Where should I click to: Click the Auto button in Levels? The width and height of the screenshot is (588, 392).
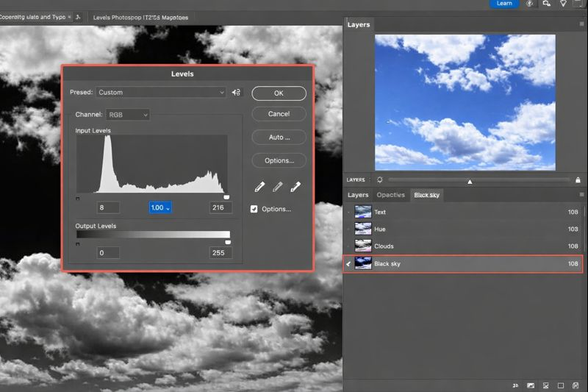click(x=279, y=137)
